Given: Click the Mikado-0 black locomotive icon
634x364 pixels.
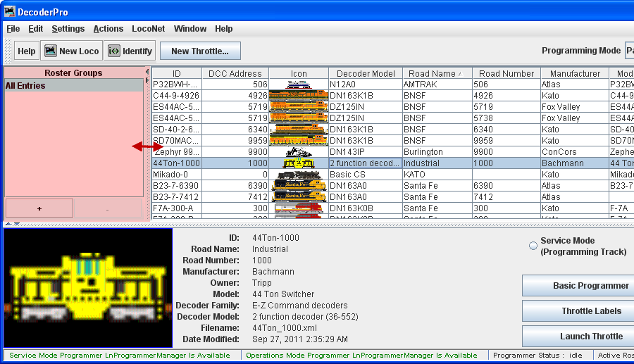Looking at the screenshot, I should 299,175.
